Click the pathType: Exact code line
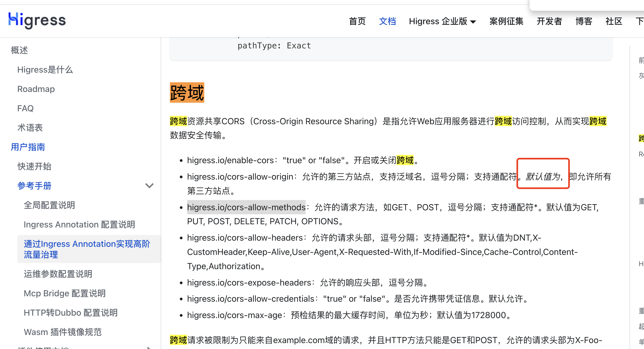 (274, 46)
